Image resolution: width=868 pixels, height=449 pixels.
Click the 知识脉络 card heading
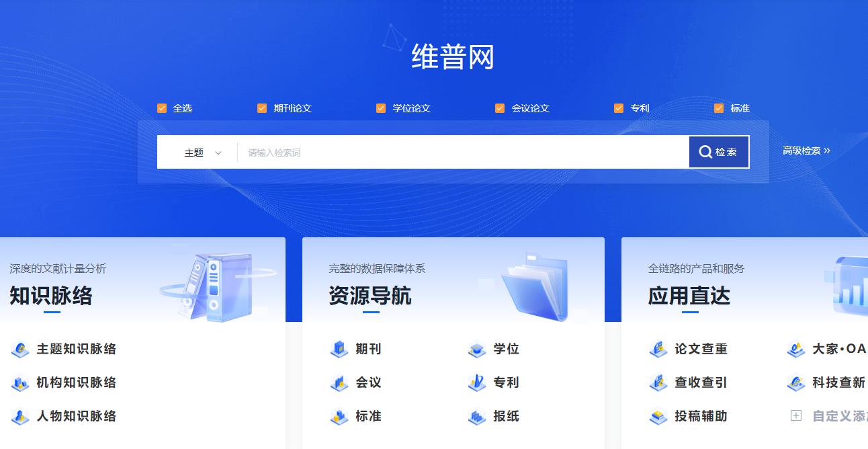coord(51,296)
